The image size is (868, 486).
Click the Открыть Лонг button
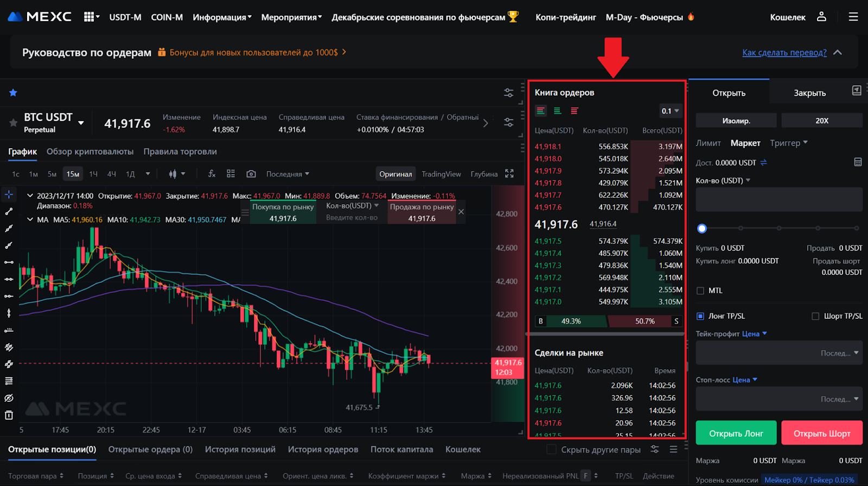click(x=736, y=433)
